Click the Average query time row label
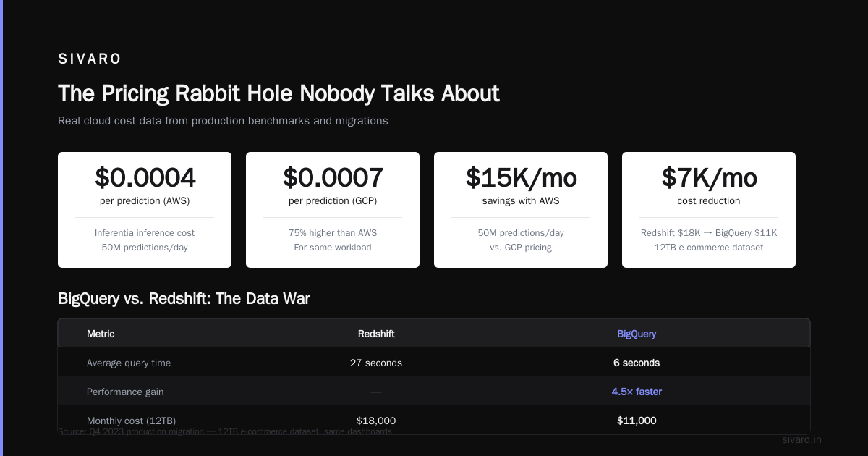868x456 pixels. coord(129,363)
